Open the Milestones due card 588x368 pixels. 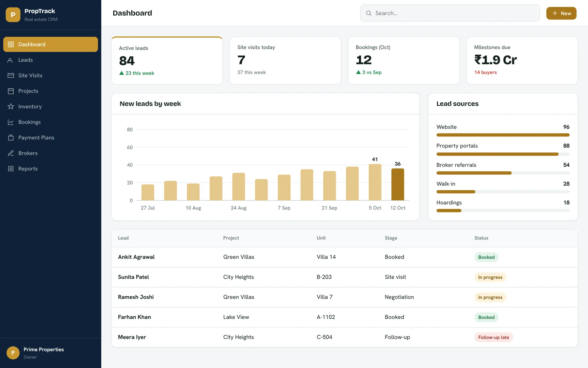[x=522, y=61]
